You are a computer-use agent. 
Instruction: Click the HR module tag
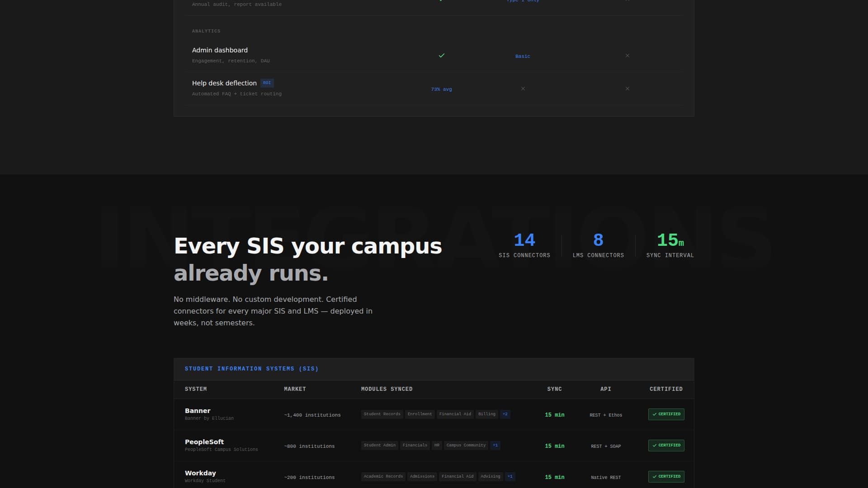(x=437, y=446)
